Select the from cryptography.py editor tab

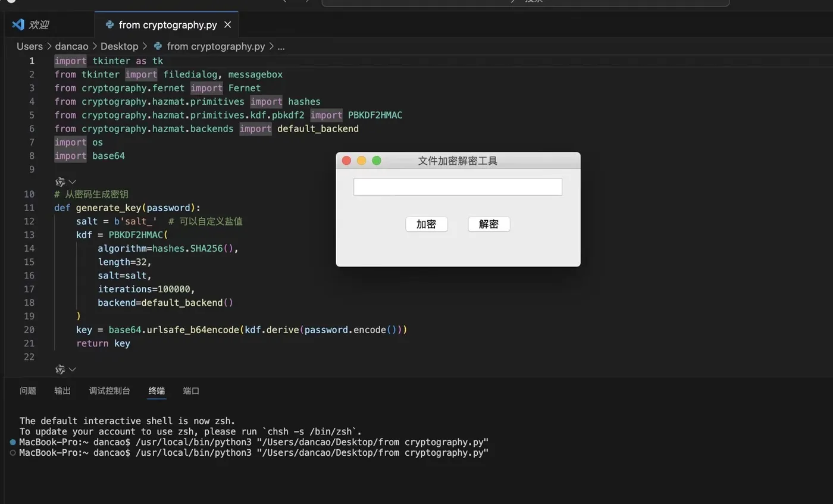(x=167, y=24)
